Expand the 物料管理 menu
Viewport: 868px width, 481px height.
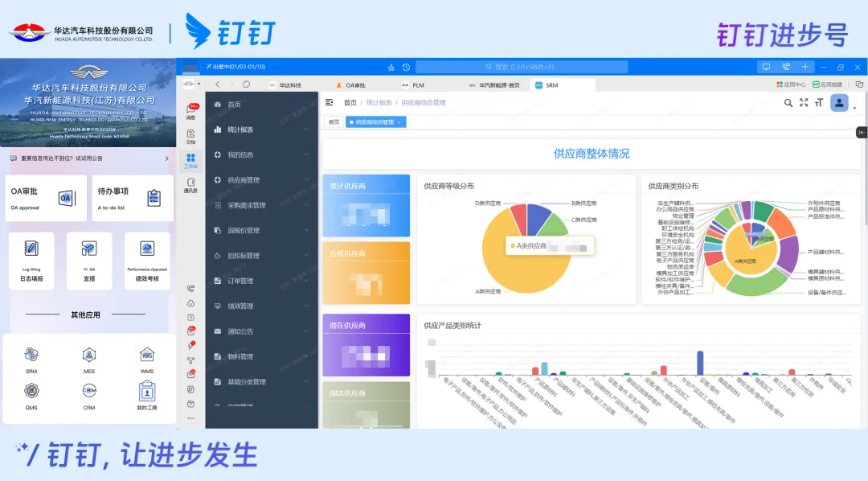click(x=262, y=356)
